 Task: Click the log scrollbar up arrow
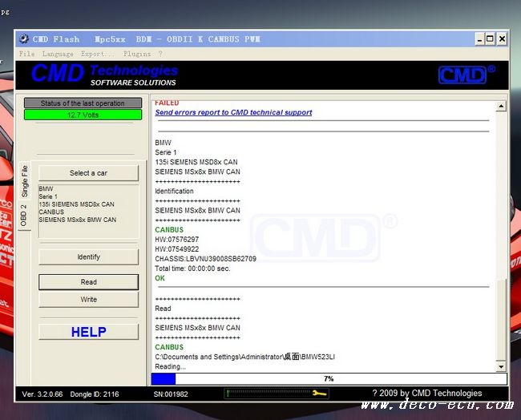(x=501, y=106)
